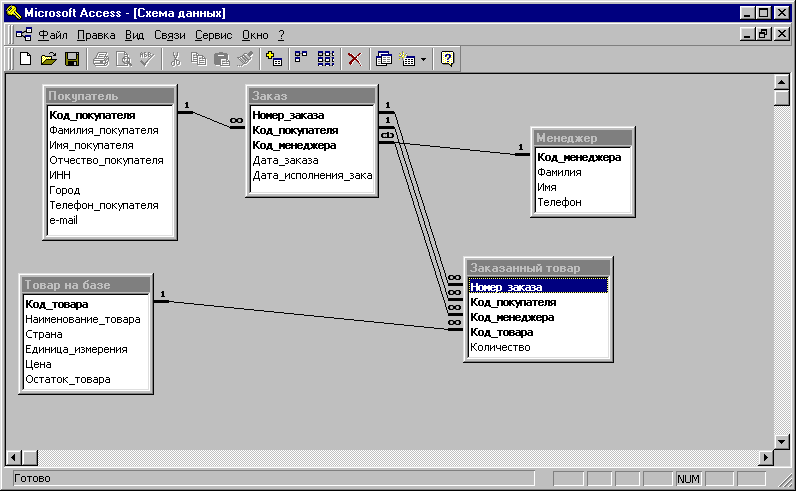Viewport: 796px width, 491px height.
Task: Click the New Object toolbar icon
Action: 407,59
